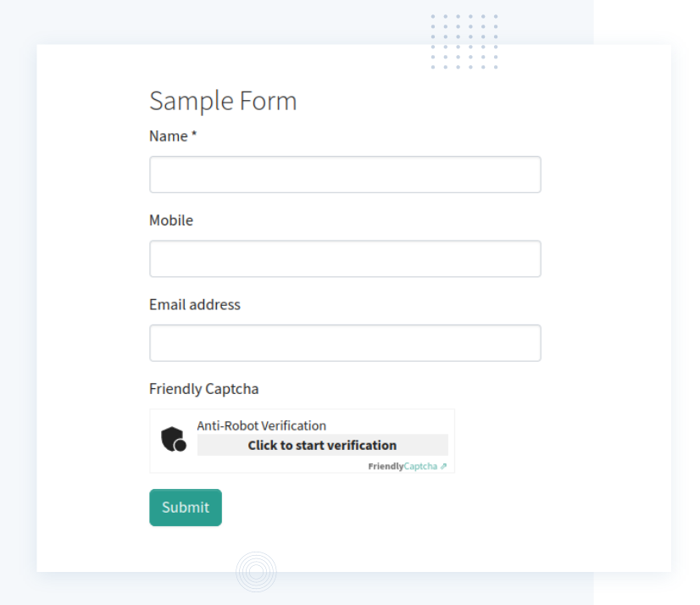
Task: Click the Anti-Robot Verification label text
Action: point(261,425)
